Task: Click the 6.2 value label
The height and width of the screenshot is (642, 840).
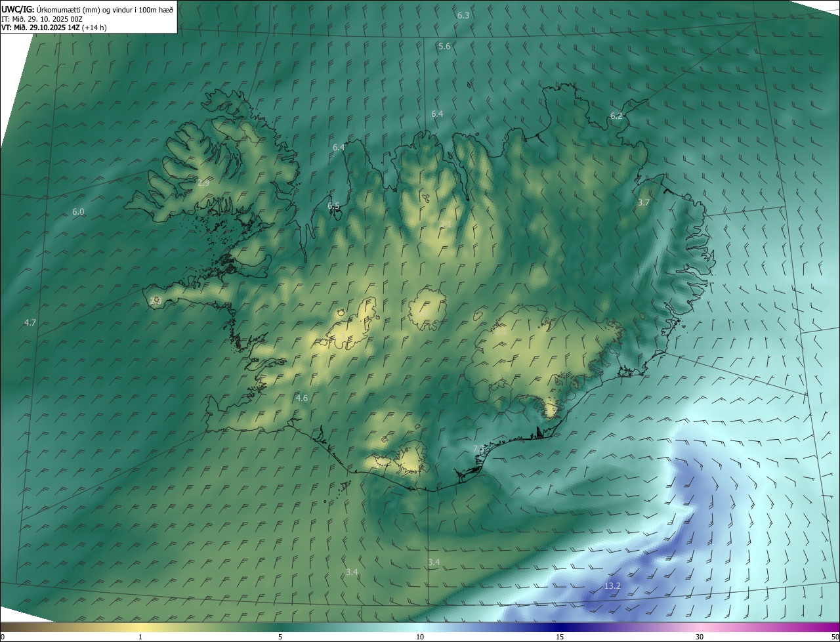Action: [616, 116]
